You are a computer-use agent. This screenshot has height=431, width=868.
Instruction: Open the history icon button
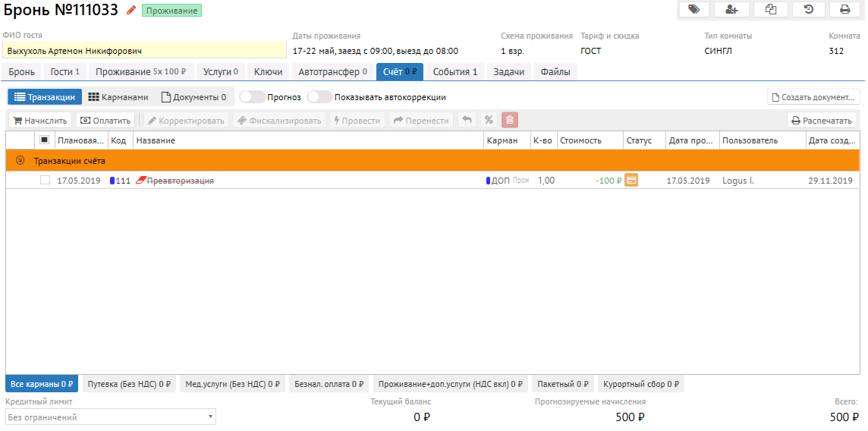pos(809,9)
